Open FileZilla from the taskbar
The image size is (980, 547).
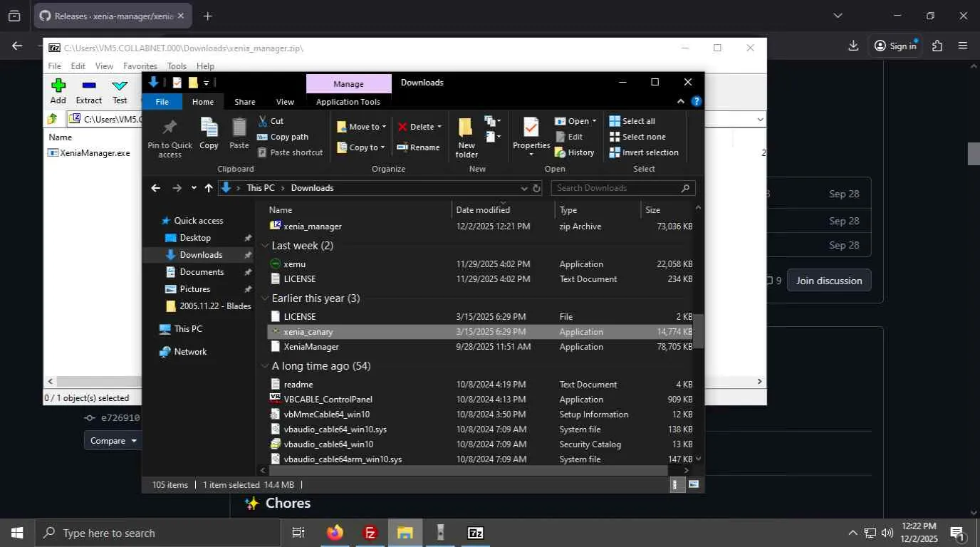click(x=370, y=533)
